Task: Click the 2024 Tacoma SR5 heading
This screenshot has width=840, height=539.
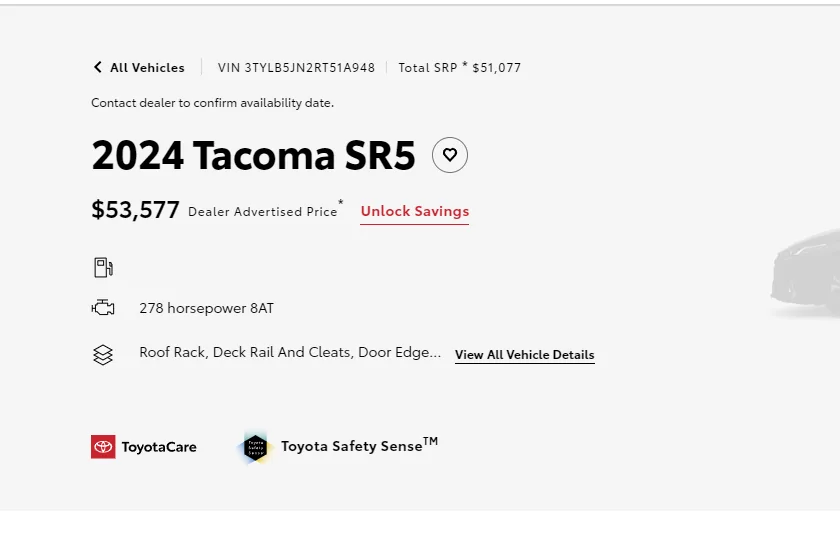Action: pyautogui.click(x=253, y=156)
